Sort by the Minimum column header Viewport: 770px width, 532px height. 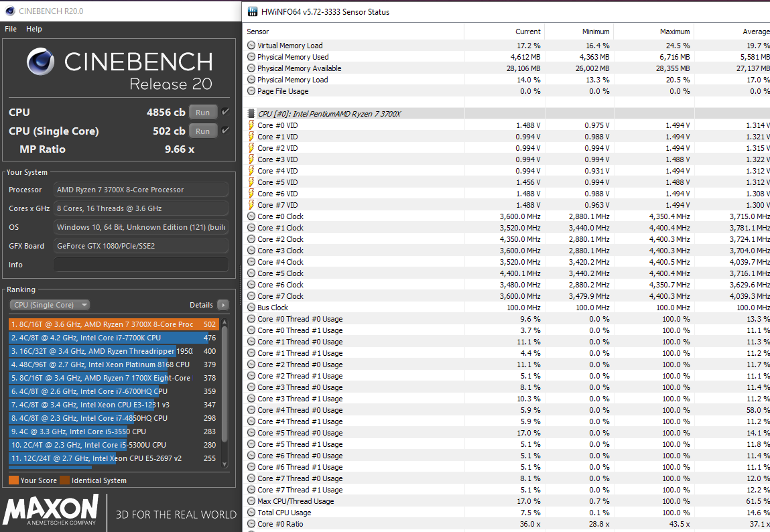click(596, 31)
